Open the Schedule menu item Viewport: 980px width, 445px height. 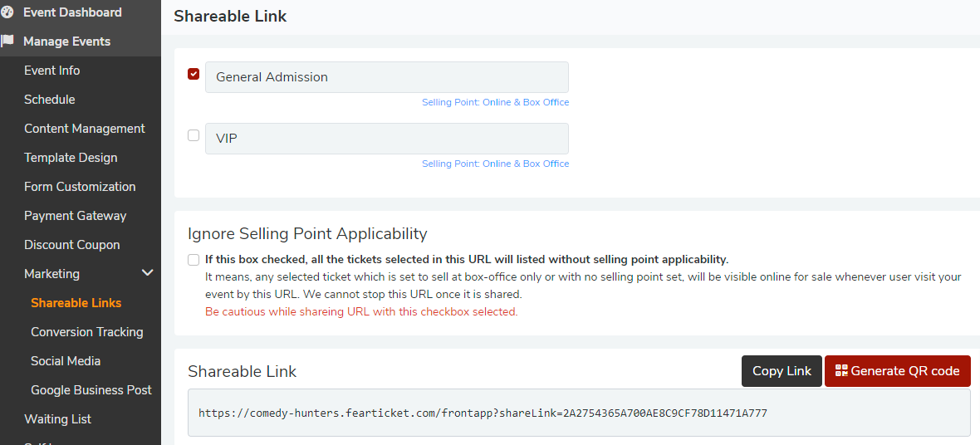pyautogui.click(x=49, y=100)
